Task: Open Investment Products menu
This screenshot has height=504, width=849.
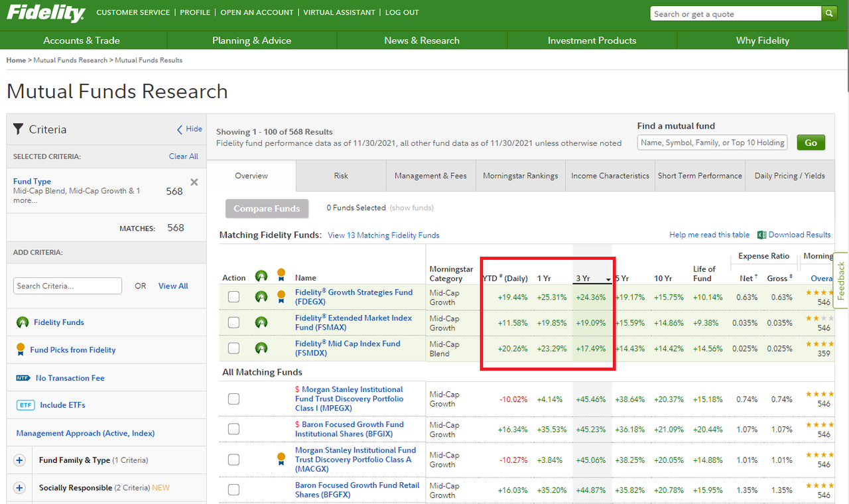Action: tap(592, 40)
